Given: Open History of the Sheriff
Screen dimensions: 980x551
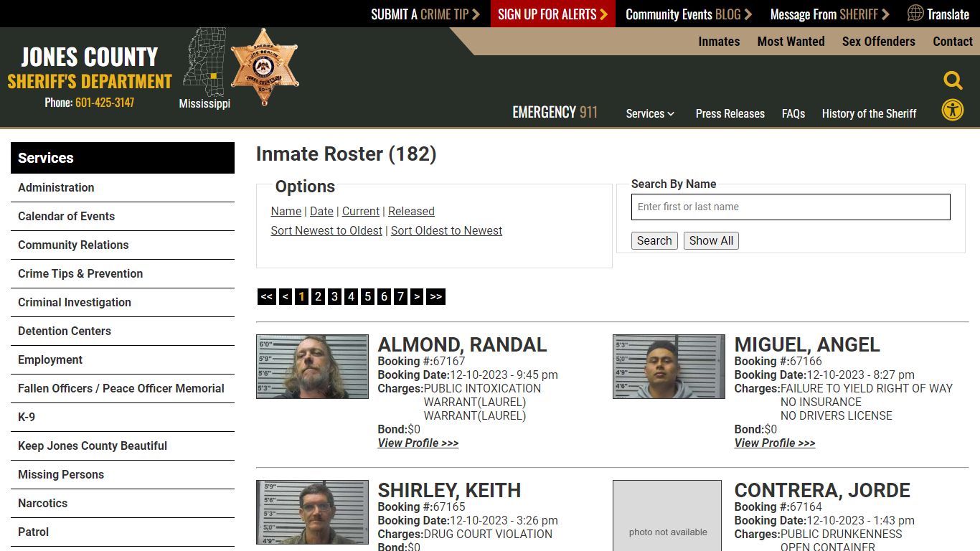Looking at the screenshot, I should point(869,113).
